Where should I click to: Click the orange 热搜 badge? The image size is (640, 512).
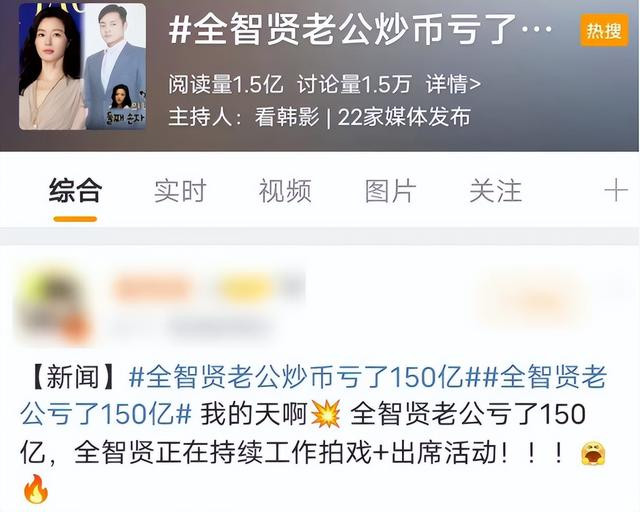pyautogui.click(x=604, y=30)
